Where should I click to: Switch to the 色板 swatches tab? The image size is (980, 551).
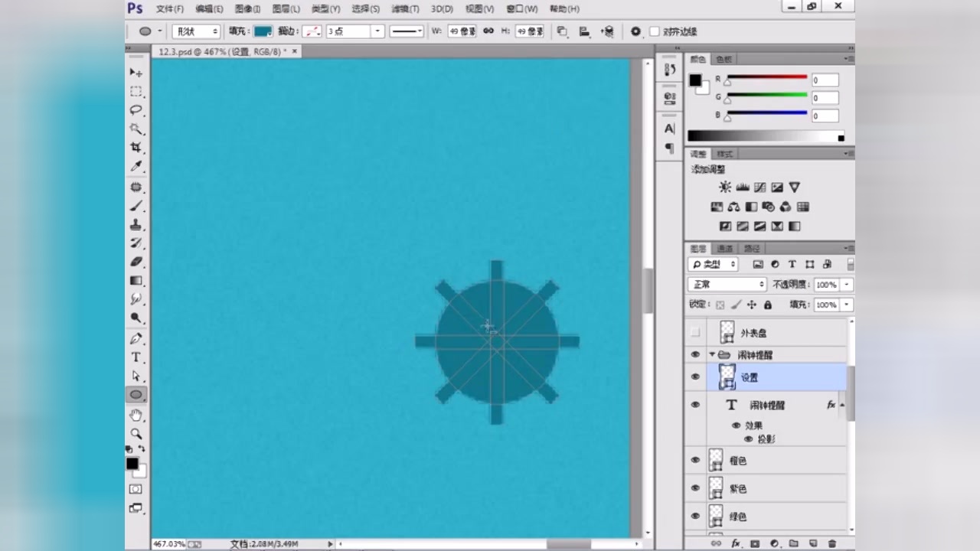(724, 59)
